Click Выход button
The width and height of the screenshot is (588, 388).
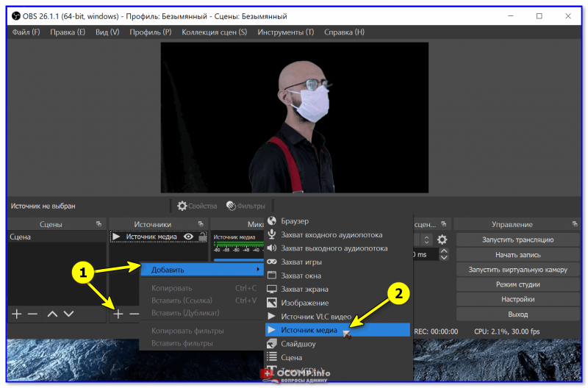coord(517,315)
